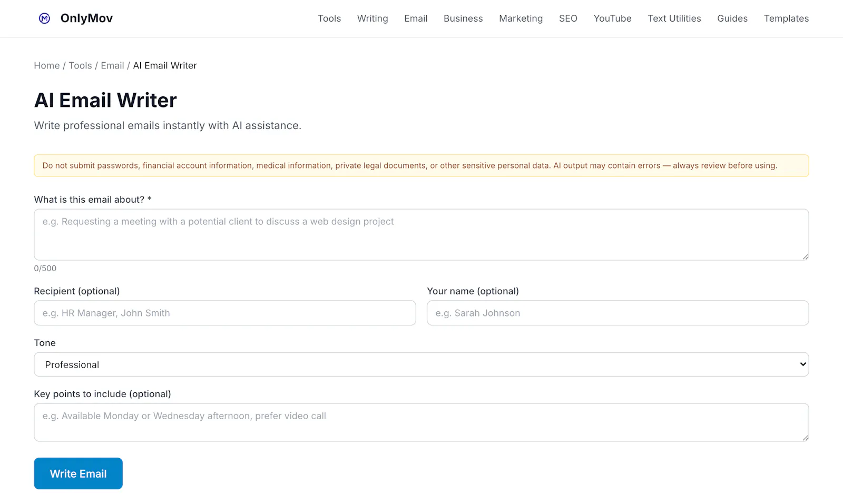The width and height of the screenshot is (843, 504).
Task: Click the sensitive data warning banner
Action: point(421,165)
